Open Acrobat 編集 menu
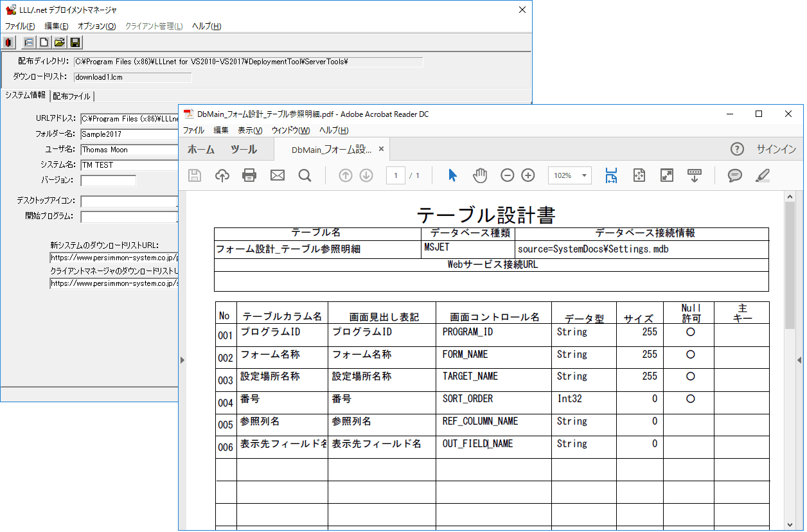 click(x=221, y=130)
